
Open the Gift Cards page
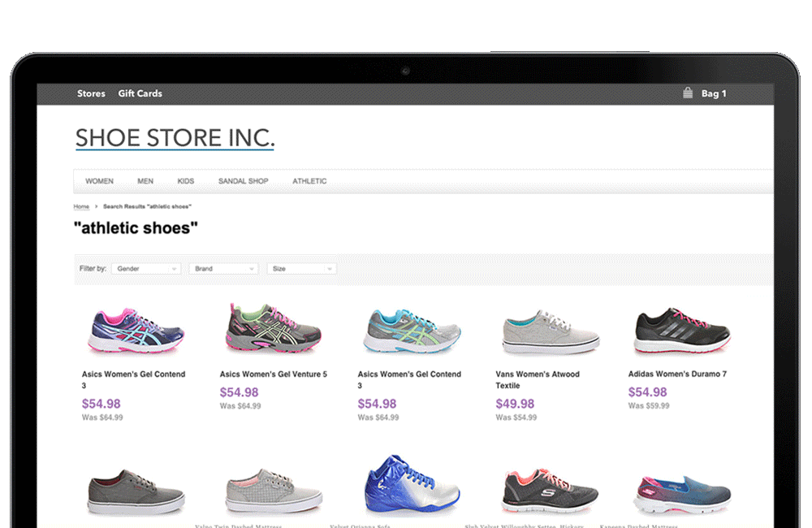pyautogui.click(x=140, y=93)
